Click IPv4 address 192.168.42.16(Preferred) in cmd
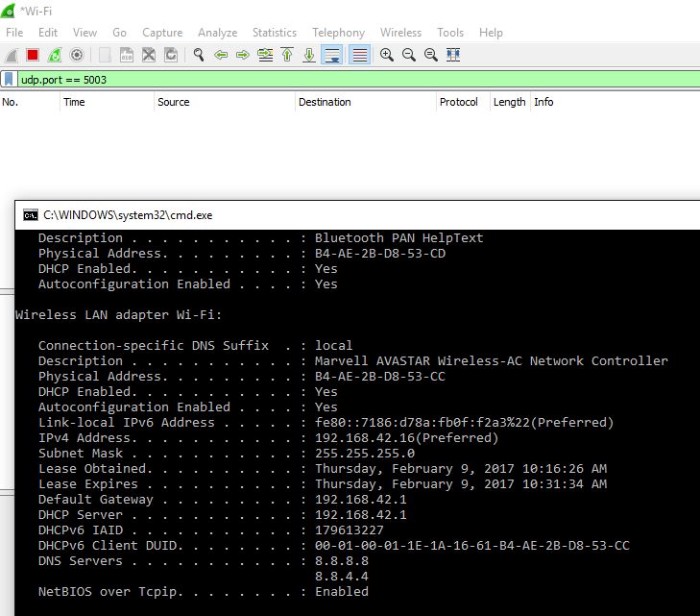 (x=407, y=438)
